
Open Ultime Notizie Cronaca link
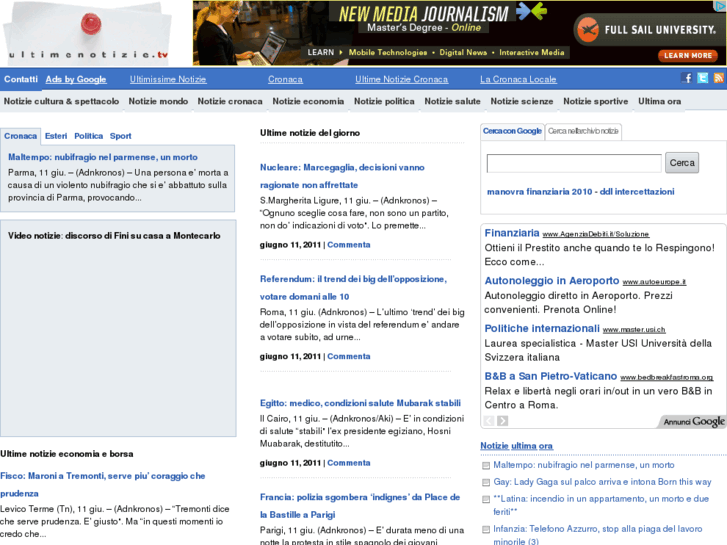pos(402,79)
